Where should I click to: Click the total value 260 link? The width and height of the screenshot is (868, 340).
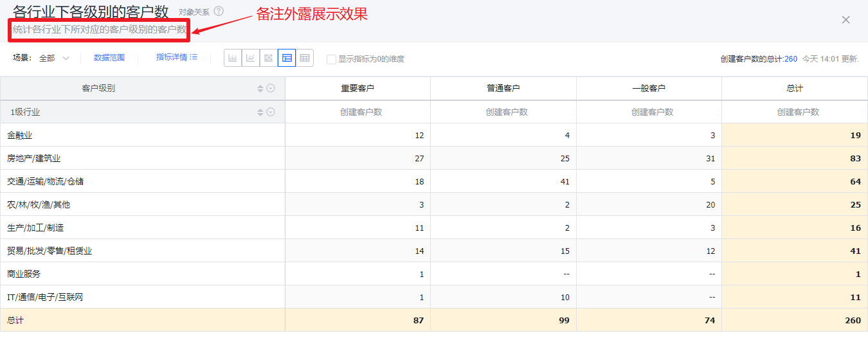coord(790,59)
